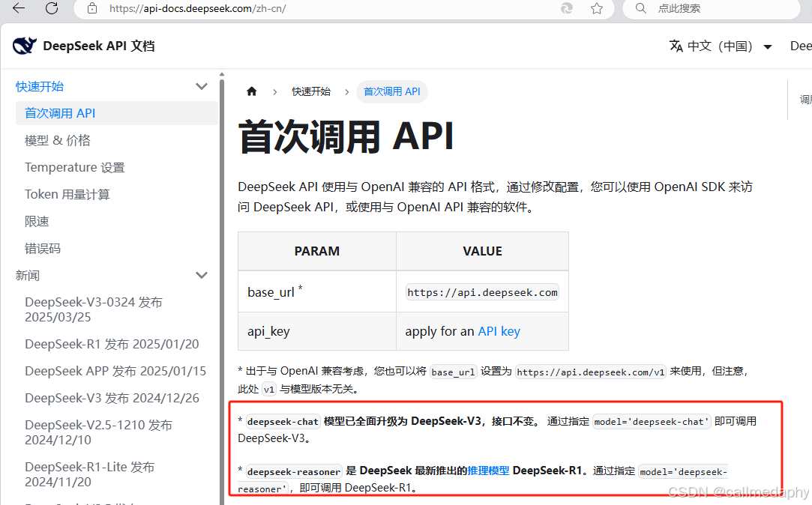Click the 首次调用 API page heading

[346, 137]
